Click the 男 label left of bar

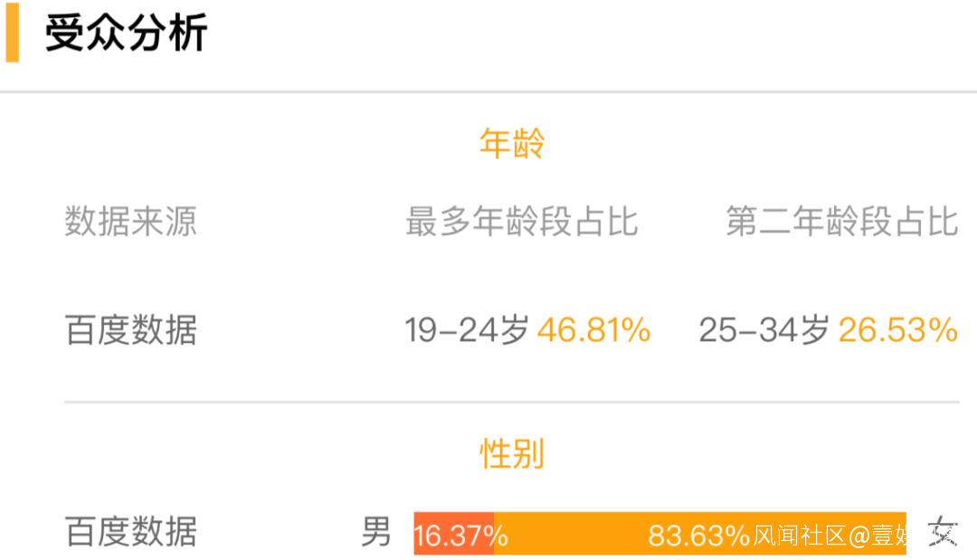point(376,532)
